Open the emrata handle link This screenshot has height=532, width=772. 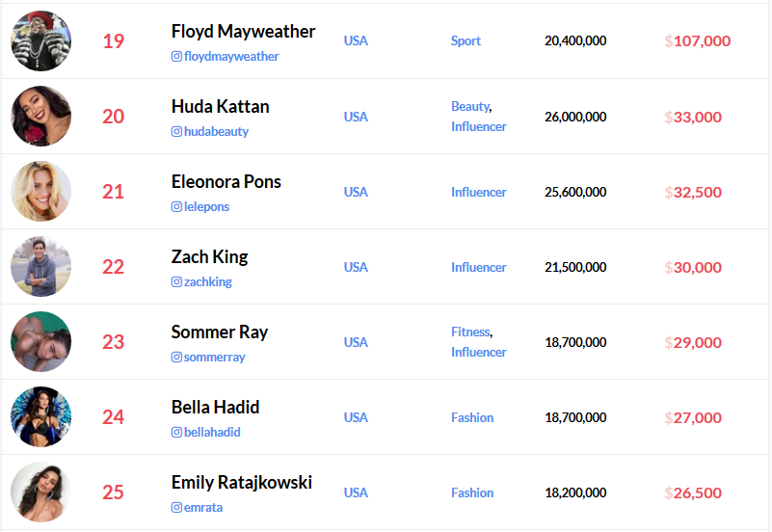coord(202,508)
